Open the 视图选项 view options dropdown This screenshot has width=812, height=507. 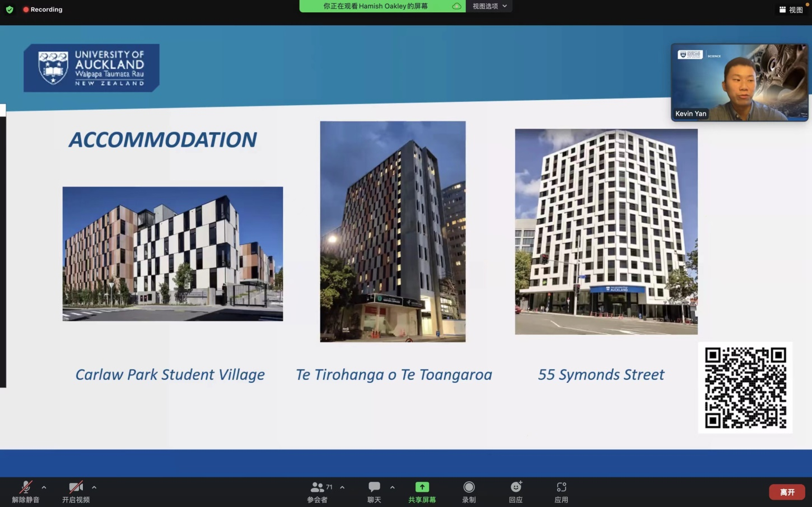[489, 6]
